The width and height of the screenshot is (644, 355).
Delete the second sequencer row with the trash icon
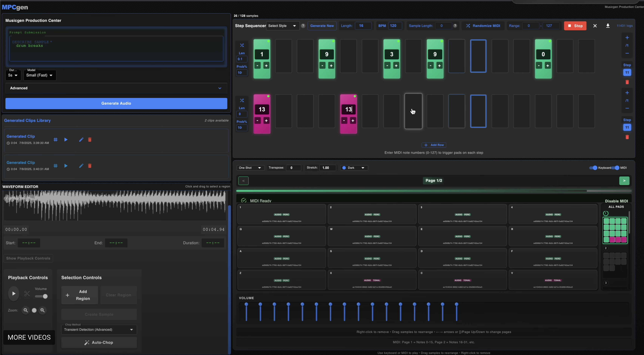tap(627, 137)
